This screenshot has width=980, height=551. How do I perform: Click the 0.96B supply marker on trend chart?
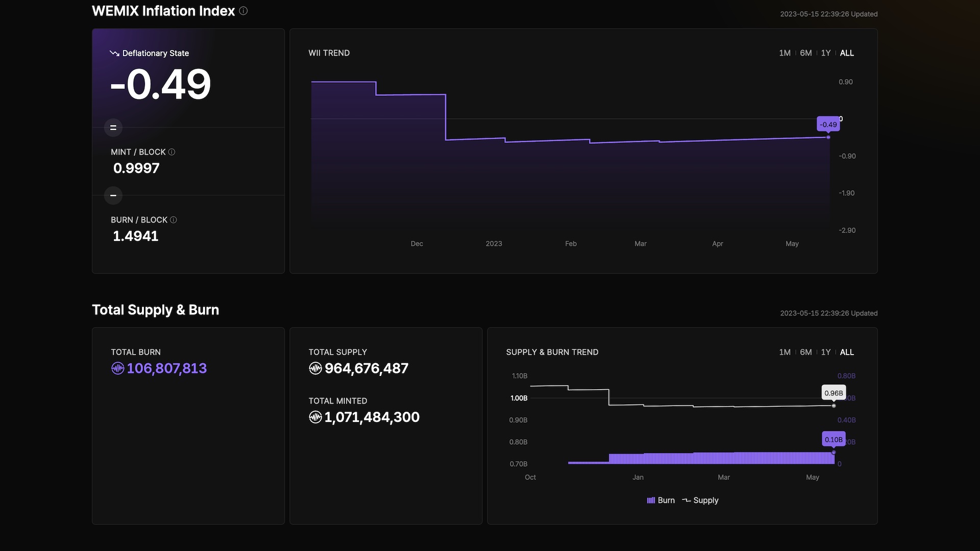coord(834,406)
